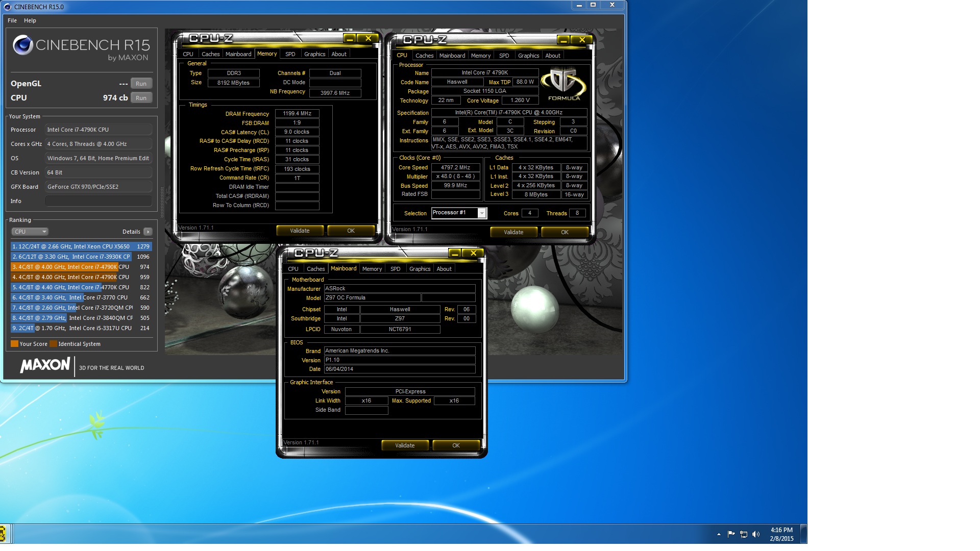Screen dimensions: 980x551
Task: Open Action Center flag icon in tray
Action: pyautogui.click(x=731, y=534)
